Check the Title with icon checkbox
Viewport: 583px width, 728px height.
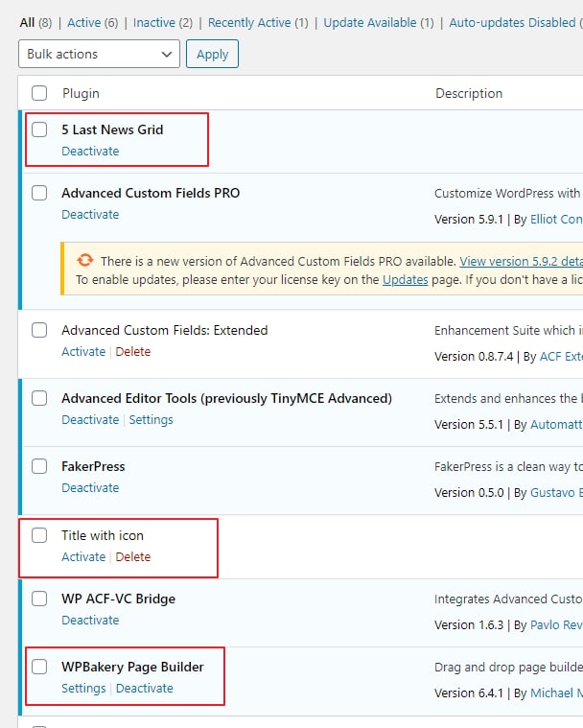click(39, 535)
